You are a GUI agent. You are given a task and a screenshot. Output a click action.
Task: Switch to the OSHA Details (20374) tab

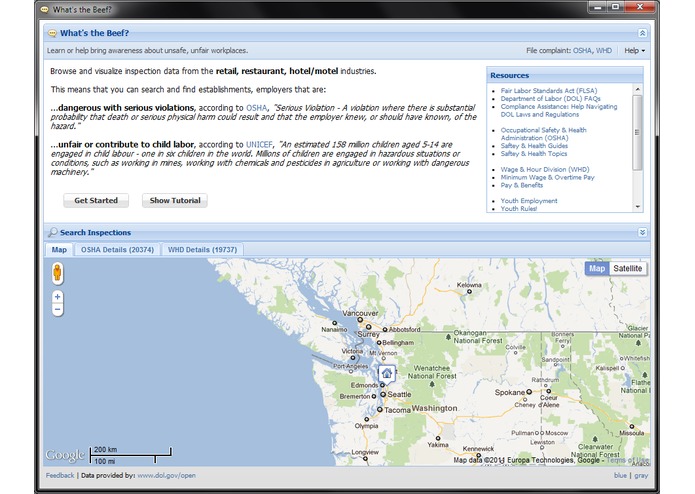(x=117, y=249)
